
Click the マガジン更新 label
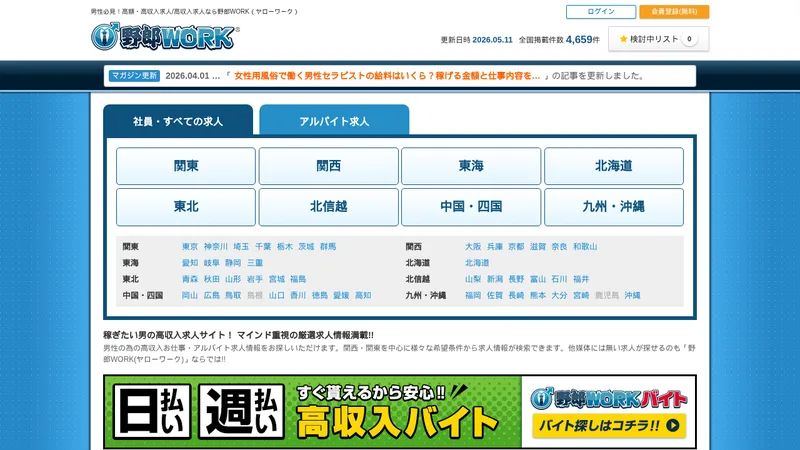[134, 76]
